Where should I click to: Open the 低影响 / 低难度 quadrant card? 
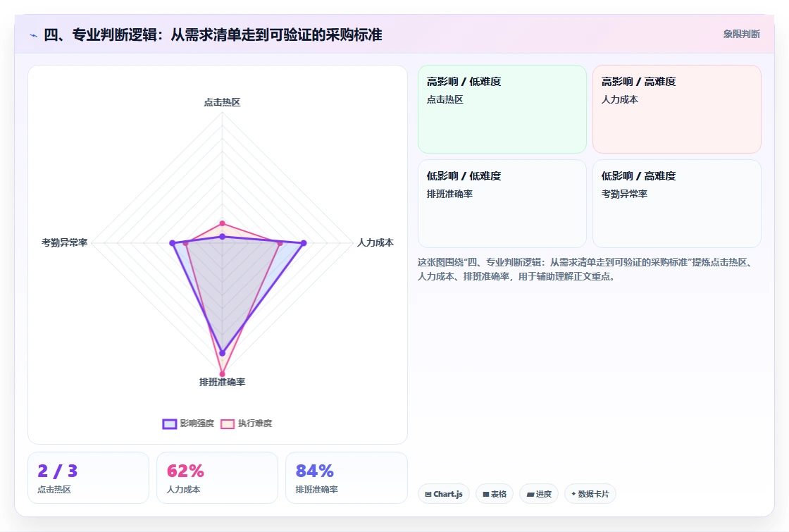[x=502, y=204]
